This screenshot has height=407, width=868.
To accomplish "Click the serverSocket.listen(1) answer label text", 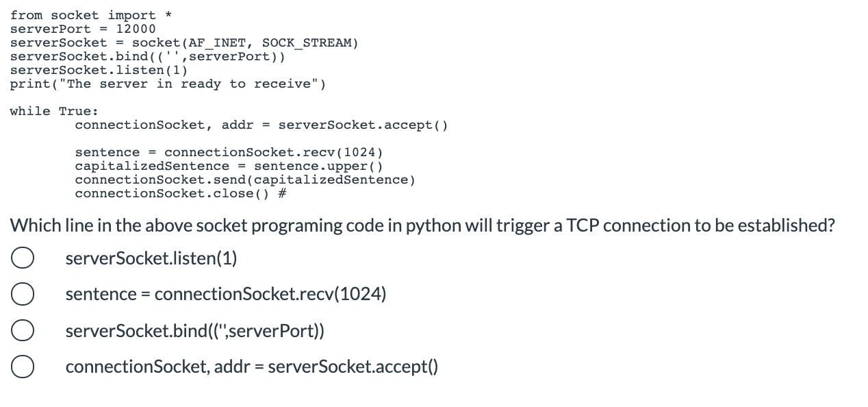I will click(151, 258).
